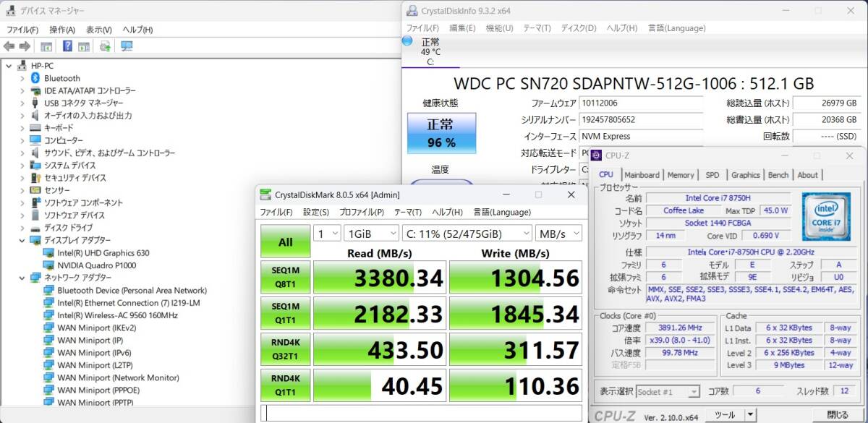Click the show/hide console tree toolbar icon
This screenshot has width=868, height=423.
46,46
